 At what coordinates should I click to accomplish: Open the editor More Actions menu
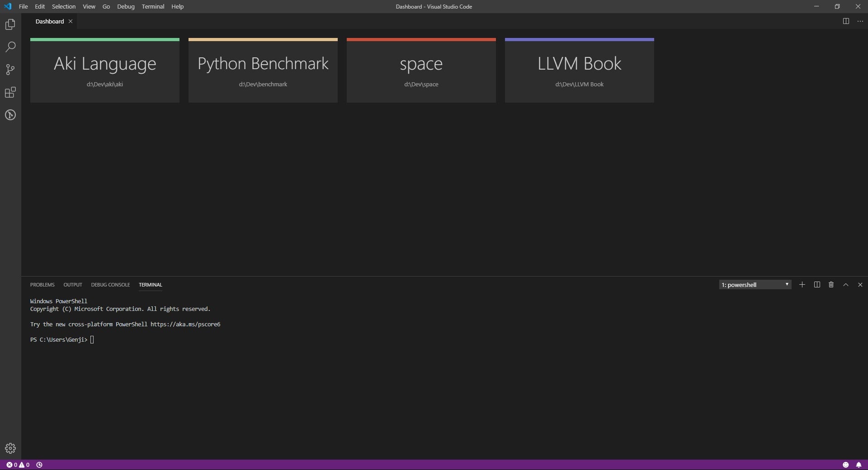860,21
